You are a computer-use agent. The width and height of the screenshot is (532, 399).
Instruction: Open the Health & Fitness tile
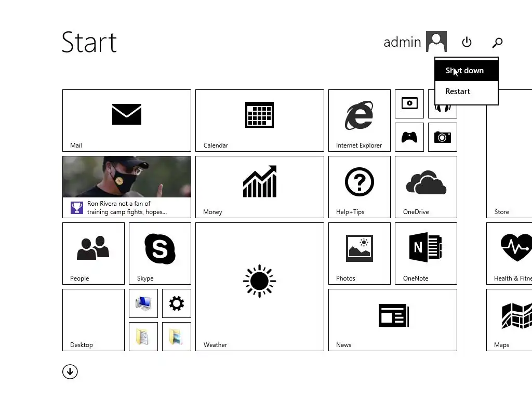[x=509, y=254]
